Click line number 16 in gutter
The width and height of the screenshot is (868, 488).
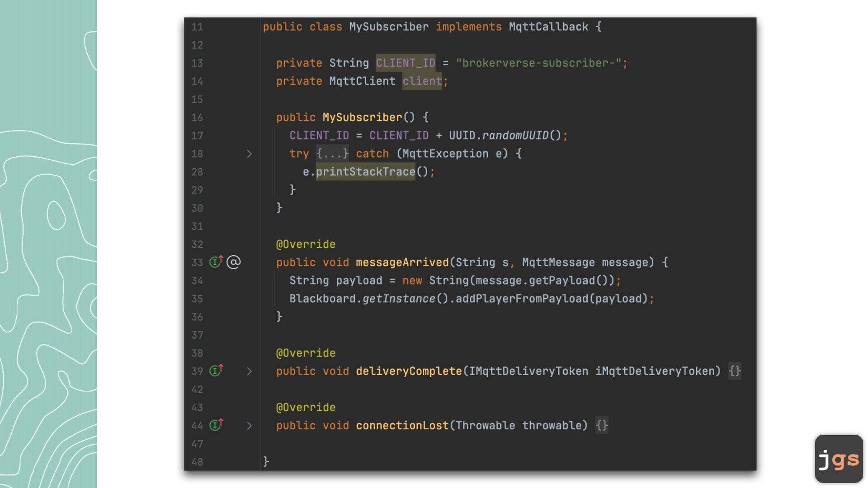click(197, 117)
